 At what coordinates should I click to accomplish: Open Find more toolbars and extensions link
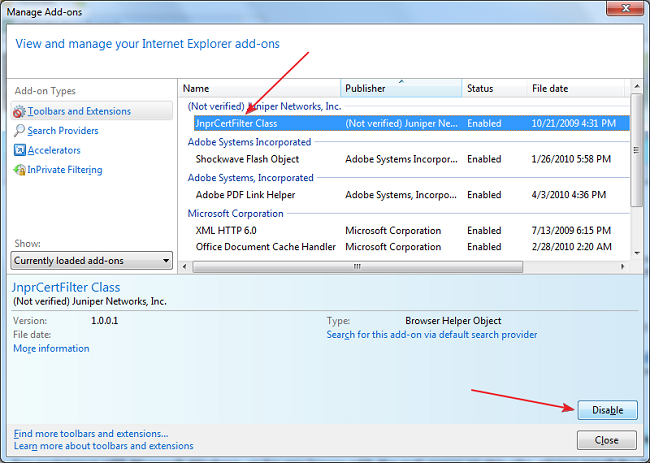(91, 434)
